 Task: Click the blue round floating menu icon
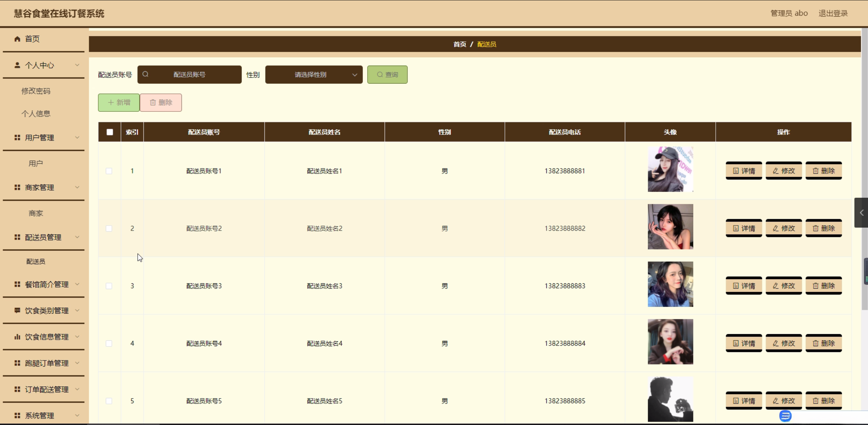785,415
